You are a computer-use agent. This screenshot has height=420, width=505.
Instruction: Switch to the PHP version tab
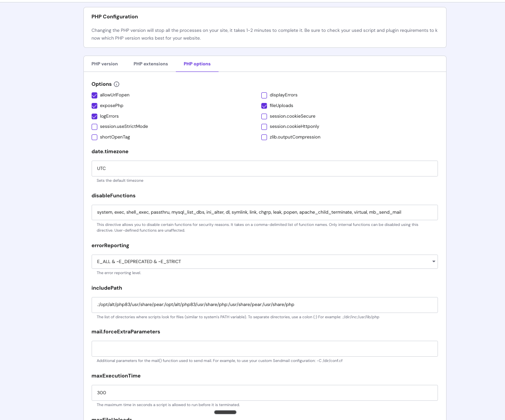(x=105, y=64)
